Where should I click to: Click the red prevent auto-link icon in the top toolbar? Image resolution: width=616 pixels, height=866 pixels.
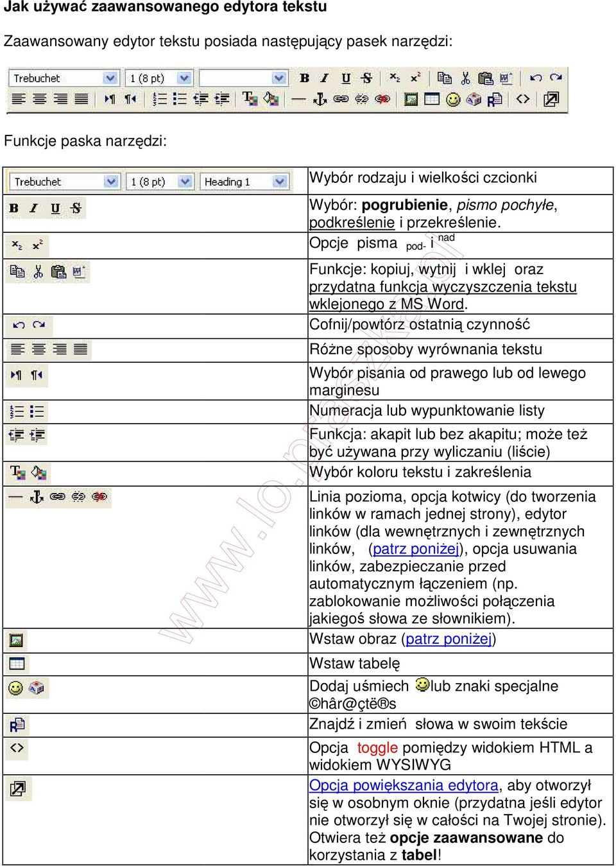click(x=382, y=99)
